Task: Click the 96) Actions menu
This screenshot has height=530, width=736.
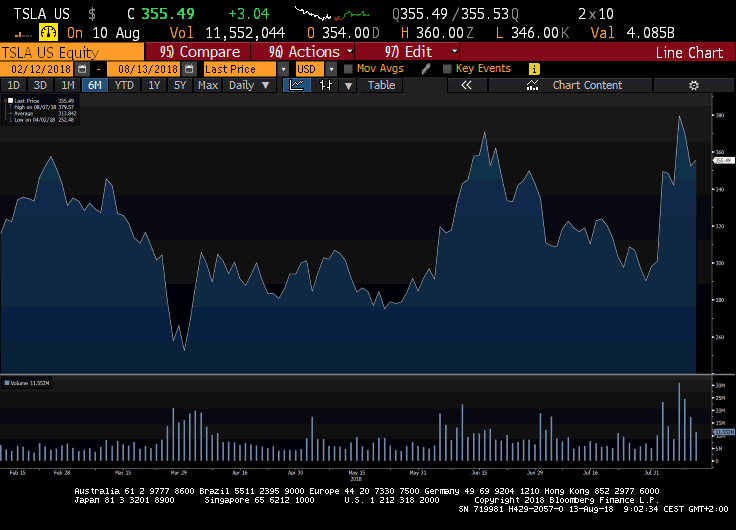Action: tap(303, 52)
